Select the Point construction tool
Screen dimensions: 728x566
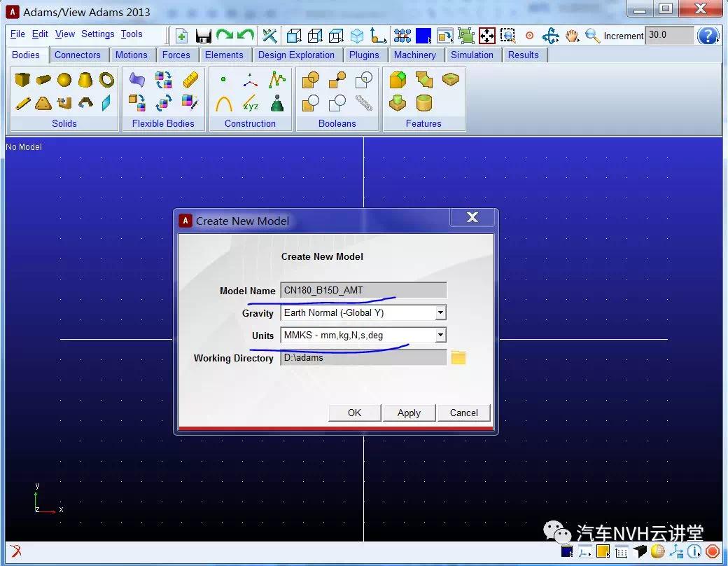pyautogui.click(x=223, y=79)
